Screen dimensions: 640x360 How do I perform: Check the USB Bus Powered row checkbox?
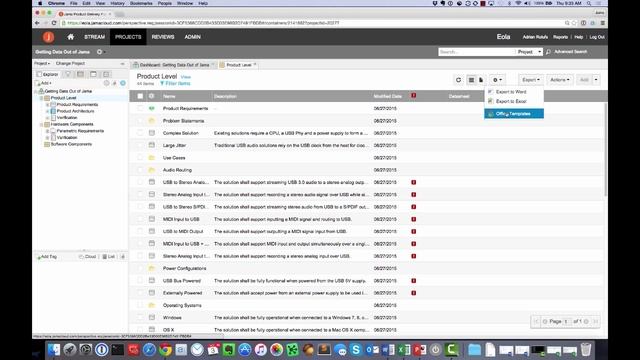[140, 281]
